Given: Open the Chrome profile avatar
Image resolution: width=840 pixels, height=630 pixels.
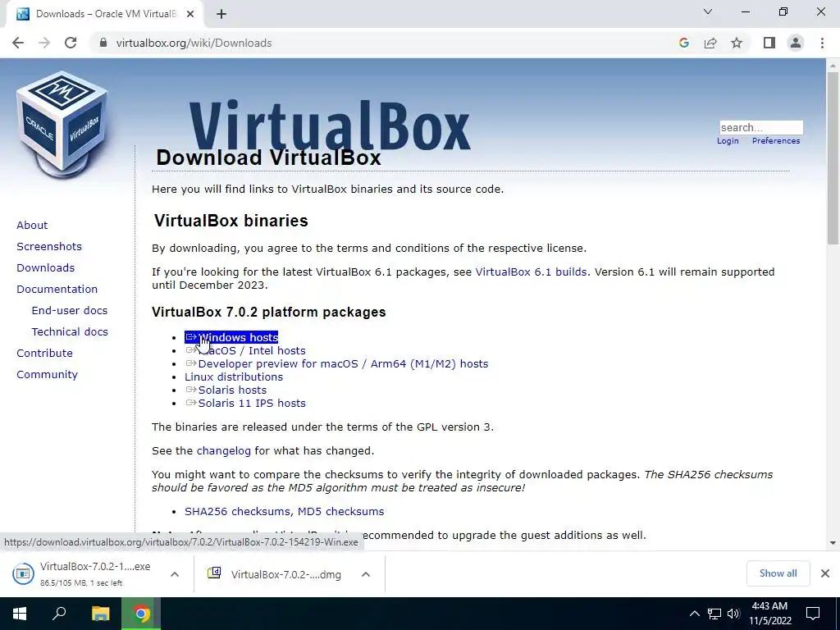Looking at the screenshot, I should (x=796, y=43).
